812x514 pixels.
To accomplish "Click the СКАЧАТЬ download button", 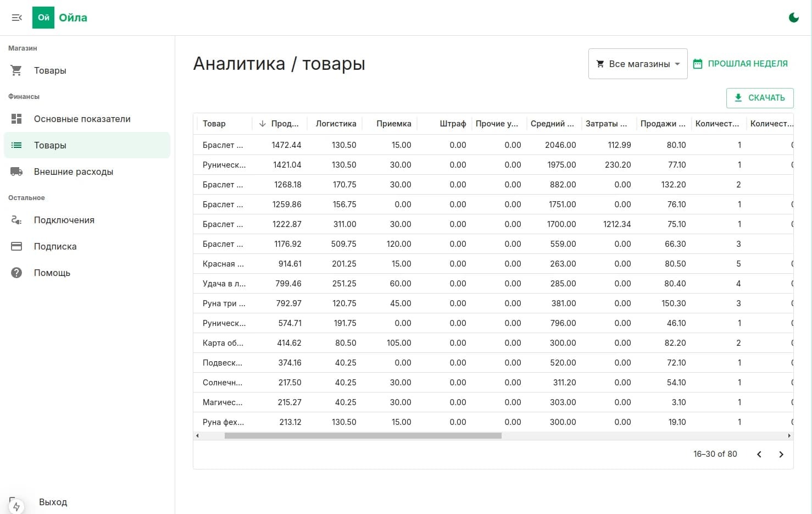I will click(760, 97).
